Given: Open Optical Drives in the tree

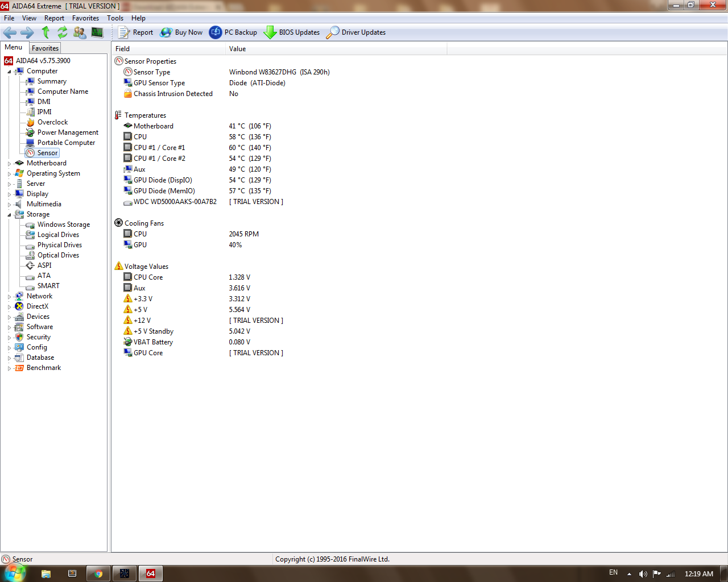Looking at the screenshot, I should pyautogui.click(x=58, y=255).
